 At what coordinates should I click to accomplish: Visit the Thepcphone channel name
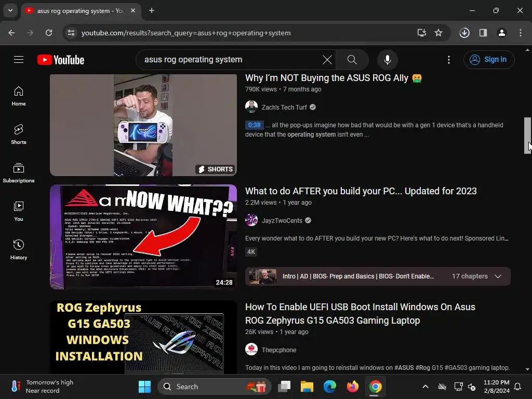coord(279,350)
